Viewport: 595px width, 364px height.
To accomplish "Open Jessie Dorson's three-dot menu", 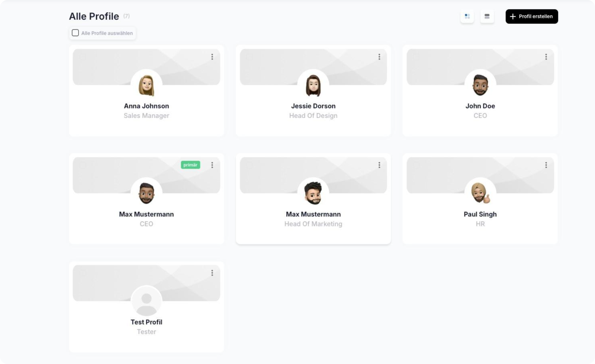I will [x=379, y=57].
